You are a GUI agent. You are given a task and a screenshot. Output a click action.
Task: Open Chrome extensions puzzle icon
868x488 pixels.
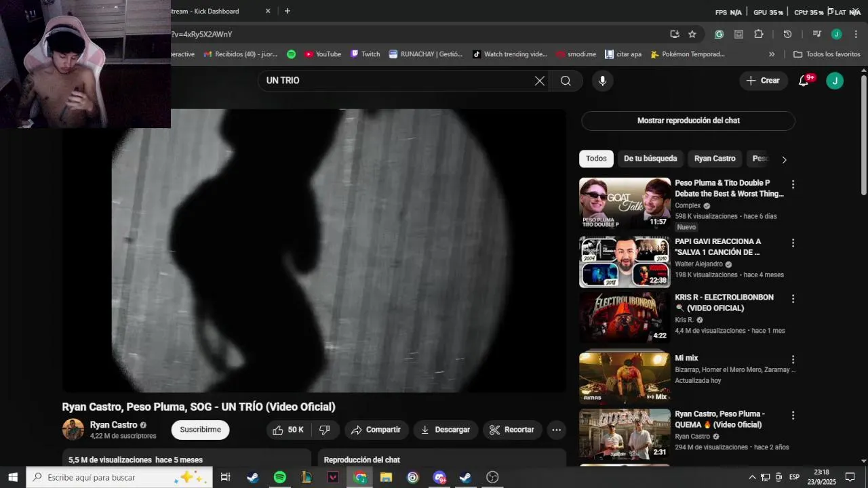[759, 34]
